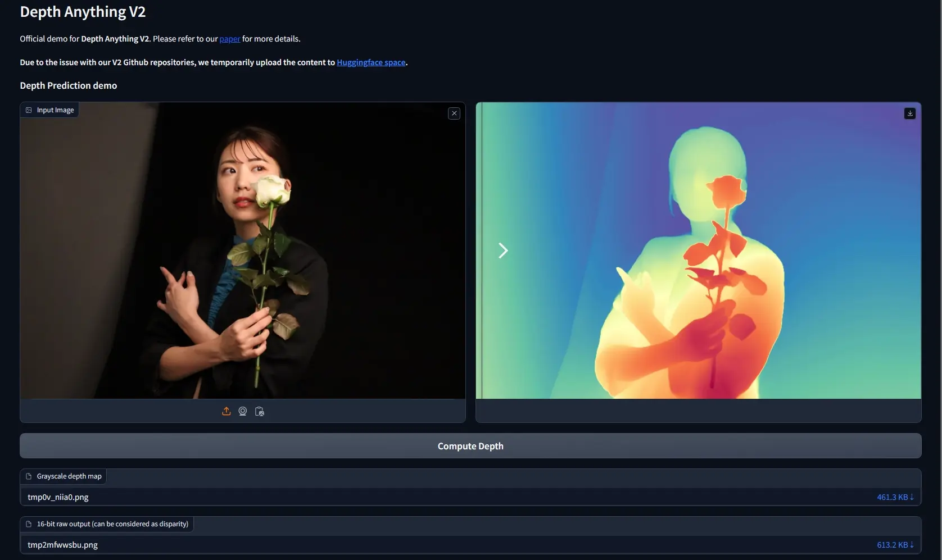Viewport: 942px width, 560px height.
Task: Open the Depth Anything V2 paper link
Action: click(x=230, y=39)
